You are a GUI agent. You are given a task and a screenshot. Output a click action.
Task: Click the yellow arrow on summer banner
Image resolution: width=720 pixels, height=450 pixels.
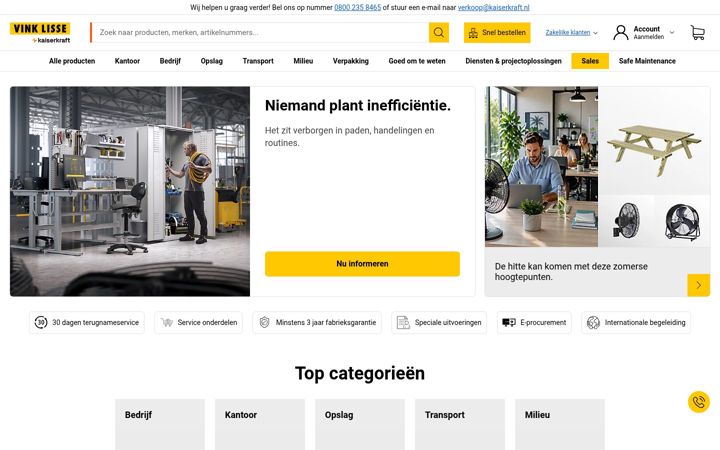tap(698, 285)
